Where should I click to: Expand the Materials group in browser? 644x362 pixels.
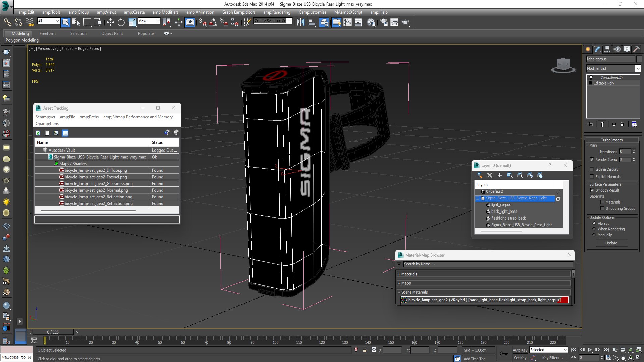[x=399, y=274]
